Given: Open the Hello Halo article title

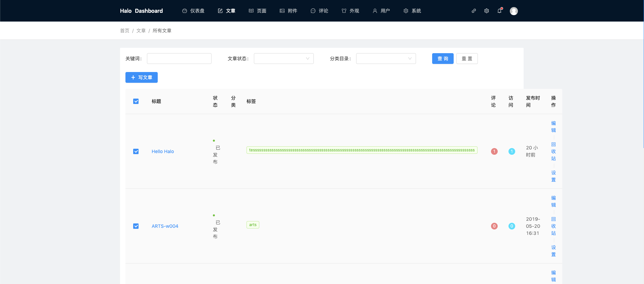Looking at the screenshot, I should click(163, 151).
